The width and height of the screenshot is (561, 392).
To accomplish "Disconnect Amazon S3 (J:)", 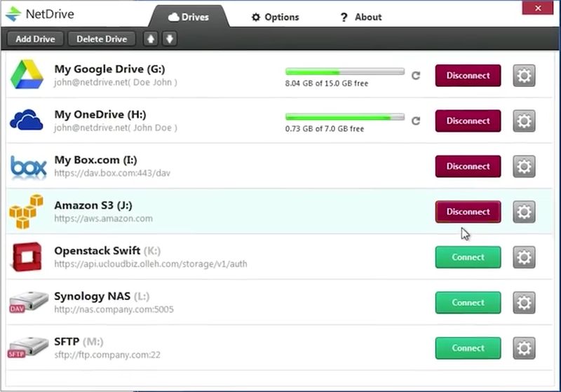I will 468,212.
